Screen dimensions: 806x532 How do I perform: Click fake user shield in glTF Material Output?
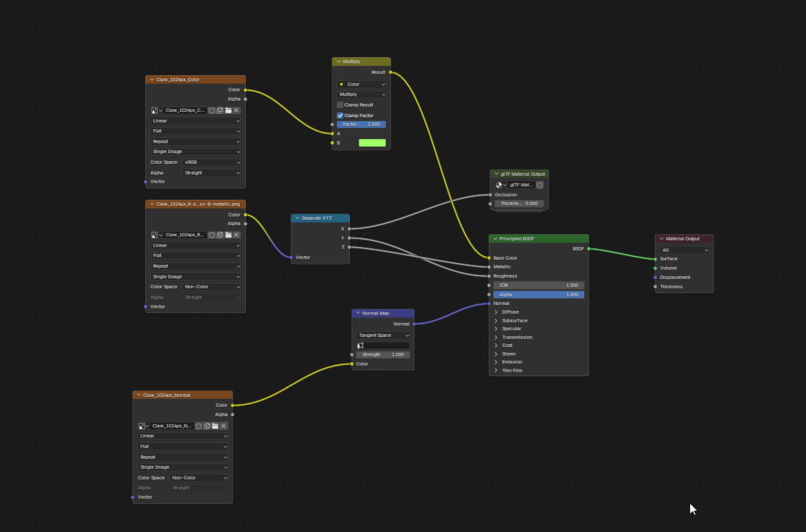(x=540, y=185)
